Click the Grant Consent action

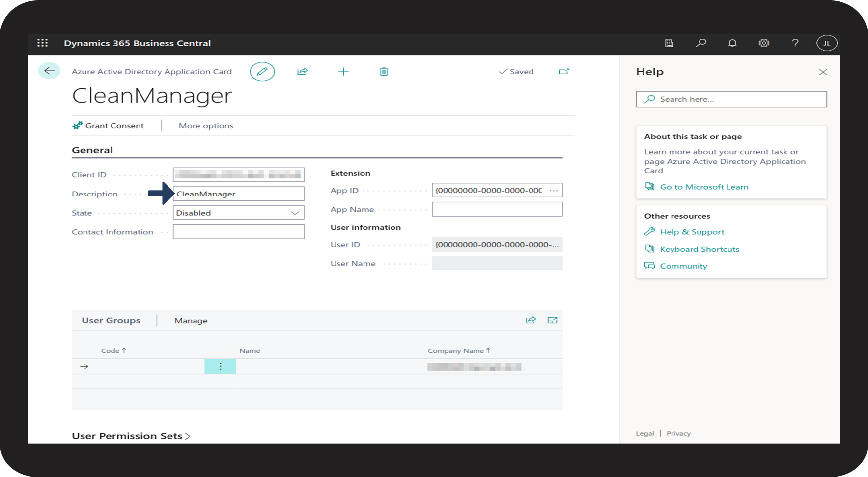108,126
